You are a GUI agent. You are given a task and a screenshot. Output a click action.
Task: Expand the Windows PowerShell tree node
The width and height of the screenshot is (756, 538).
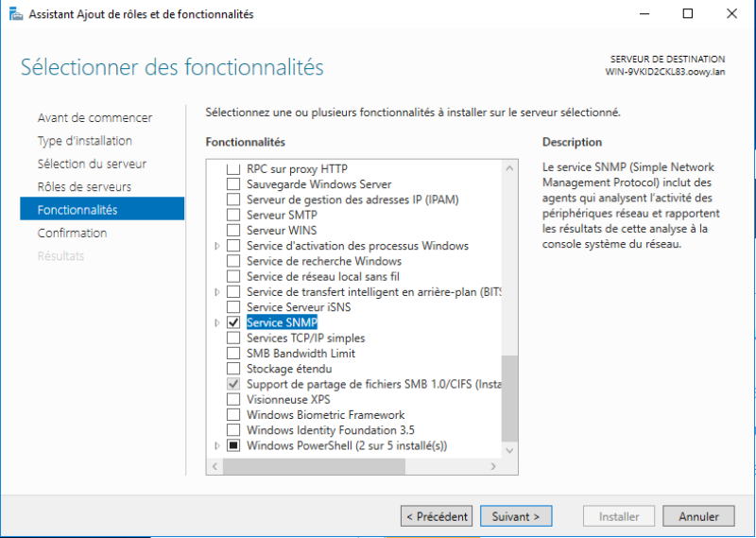point(217,445)
